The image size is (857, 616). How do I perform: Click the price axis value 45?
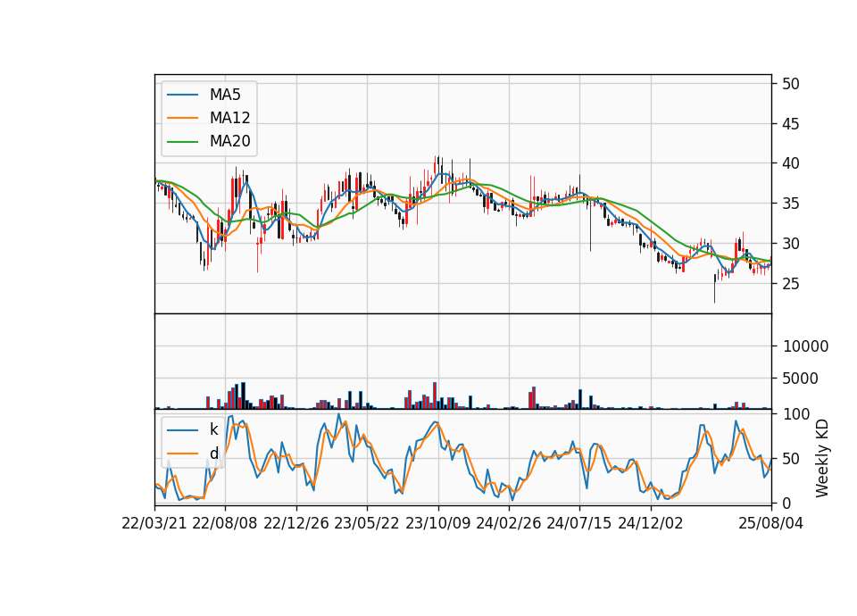pos(791,124)
